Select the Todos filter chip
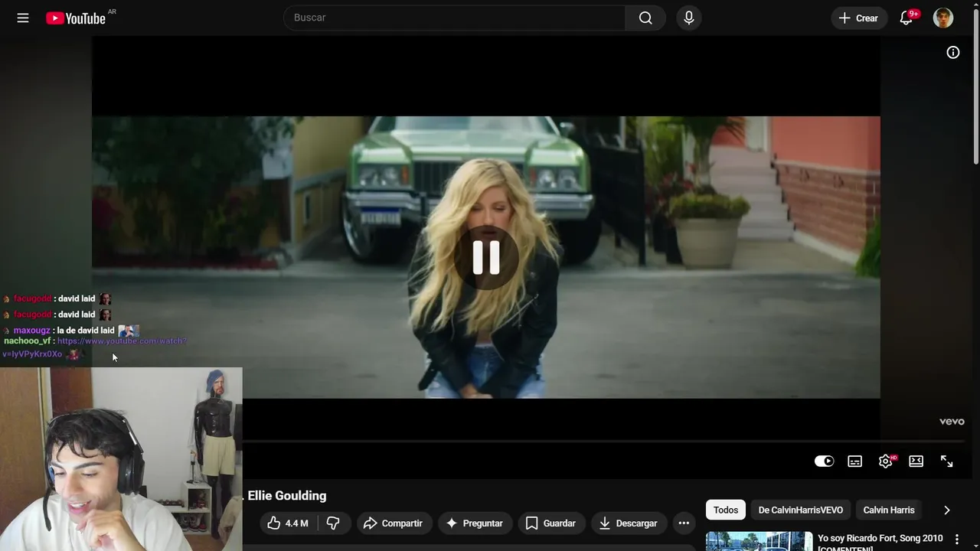Viewport: 980px width, 551px height. [x=726, y=510]
